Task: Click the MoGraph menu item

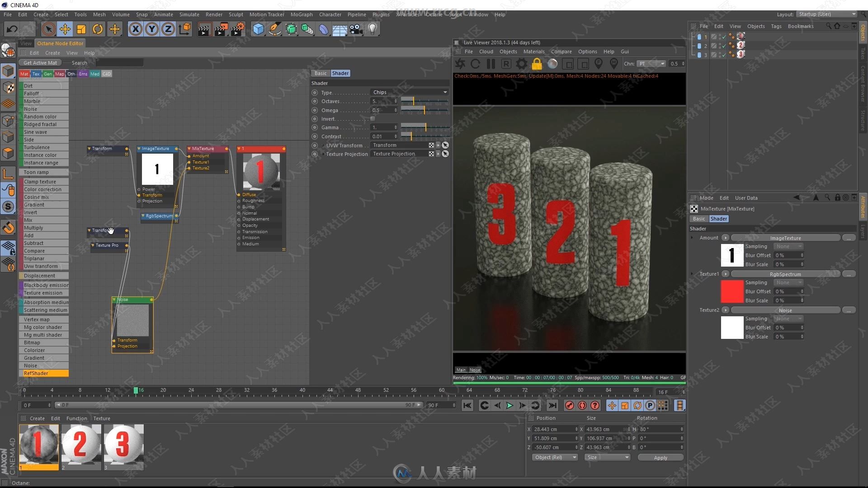Action: tap(311, 14)
